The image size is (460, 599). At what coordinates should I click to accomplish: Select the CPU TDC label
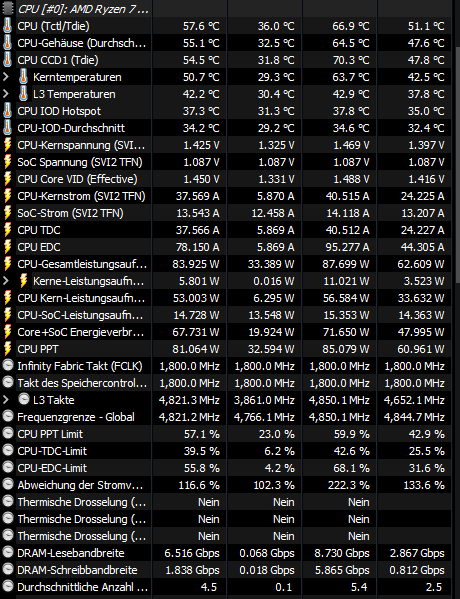tap(39, 230)
